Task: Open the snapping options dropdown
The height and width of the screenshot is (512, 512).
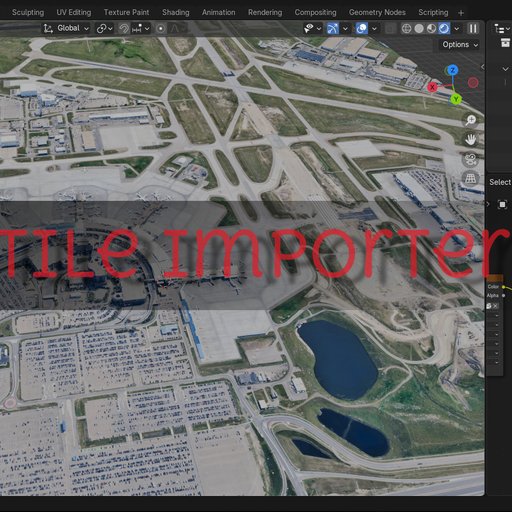Action: tap(140, 29)
